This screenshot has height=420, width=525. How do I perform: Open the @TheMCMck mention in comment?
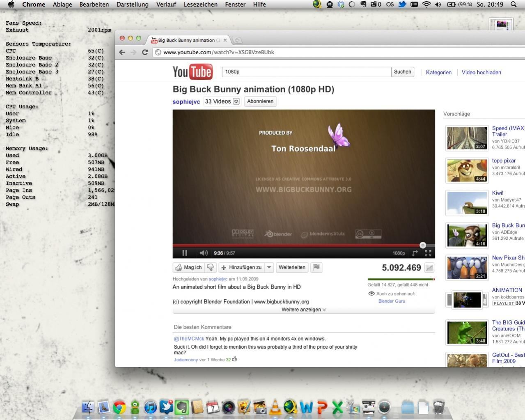(x=189, y=339)
